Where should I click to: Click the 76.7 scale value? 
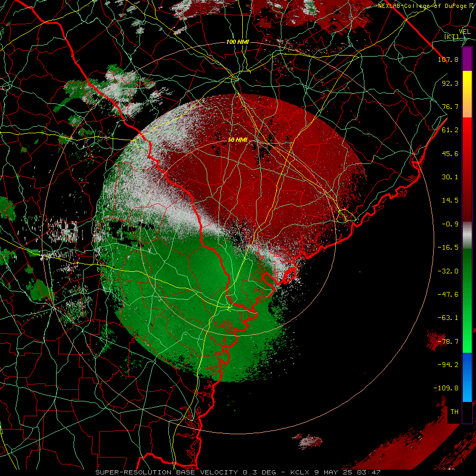(x=450, y=106)
